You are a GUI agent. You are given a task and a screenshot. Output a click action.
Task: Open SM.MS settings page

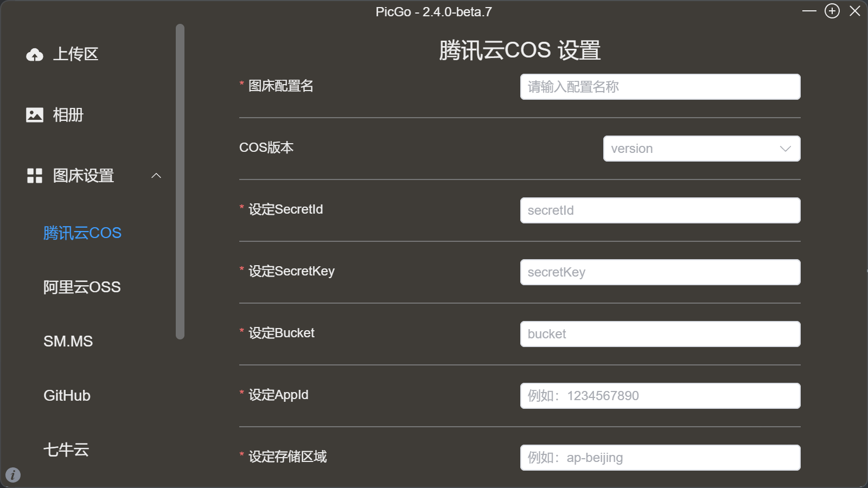[x=68, y=342]
